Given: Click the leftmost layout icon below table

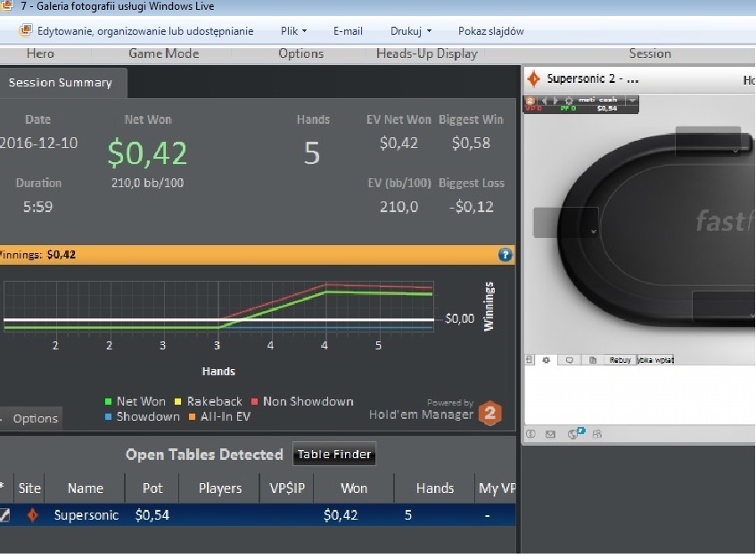Looking at the screenshot, I should pyautogui.click(x=530, y=360).
